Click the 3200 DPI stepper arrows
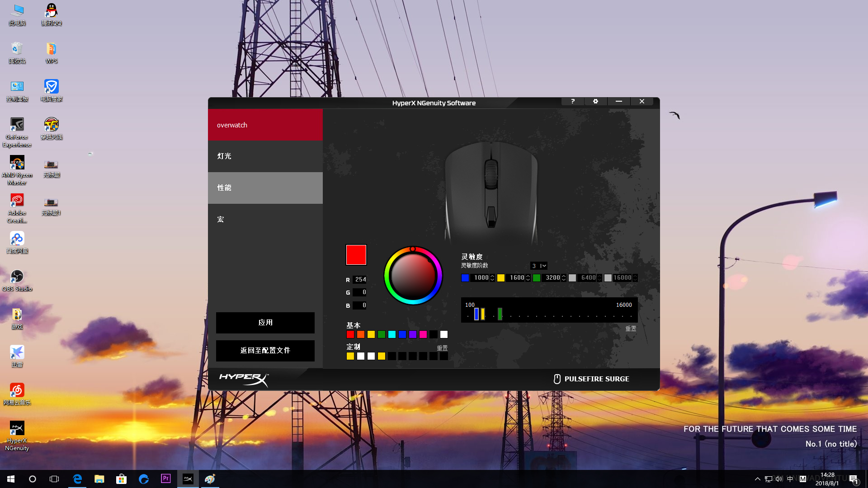 pyautogui.click(x=564, y=278)
